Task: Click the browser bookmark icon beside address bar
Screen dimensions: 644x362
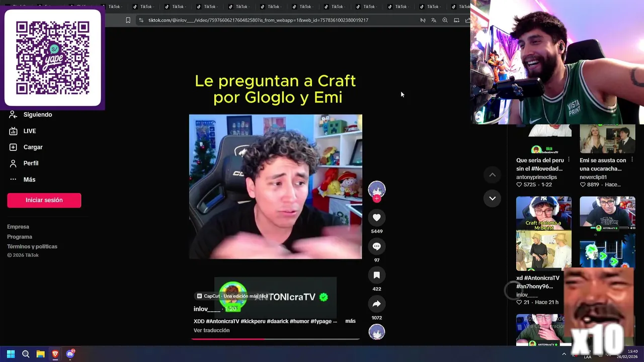Action: click(128, 20)
